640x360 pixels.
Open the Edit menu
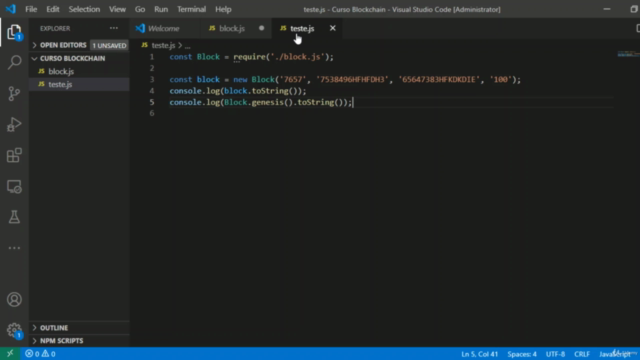tap(53, 9)
